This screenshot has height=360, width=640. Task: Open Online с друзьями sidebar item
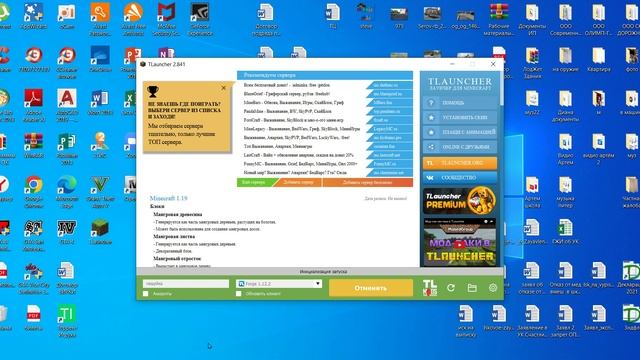[460, 147]
